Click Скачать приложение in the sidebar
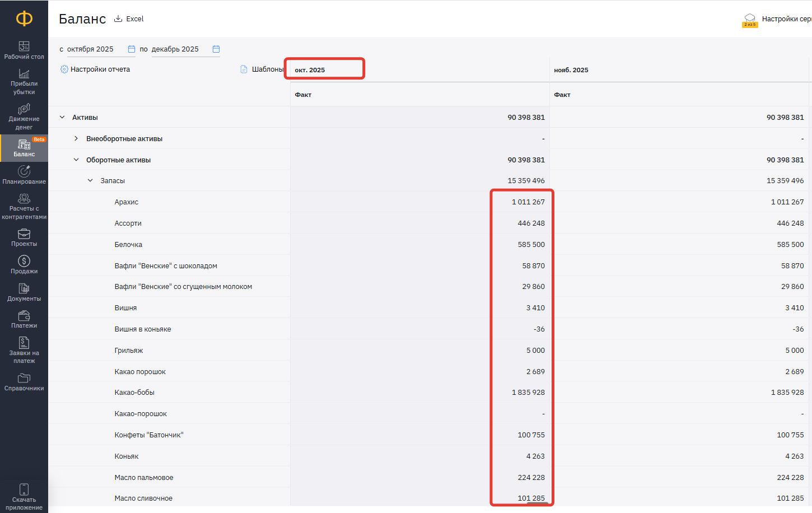 (24, 497)
